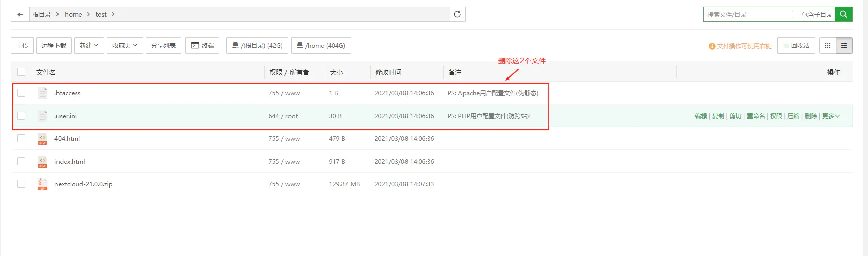Viewport: 868px width, 256px height.
Task: Run search with the green magnifier button
Action: pos(843,14)
